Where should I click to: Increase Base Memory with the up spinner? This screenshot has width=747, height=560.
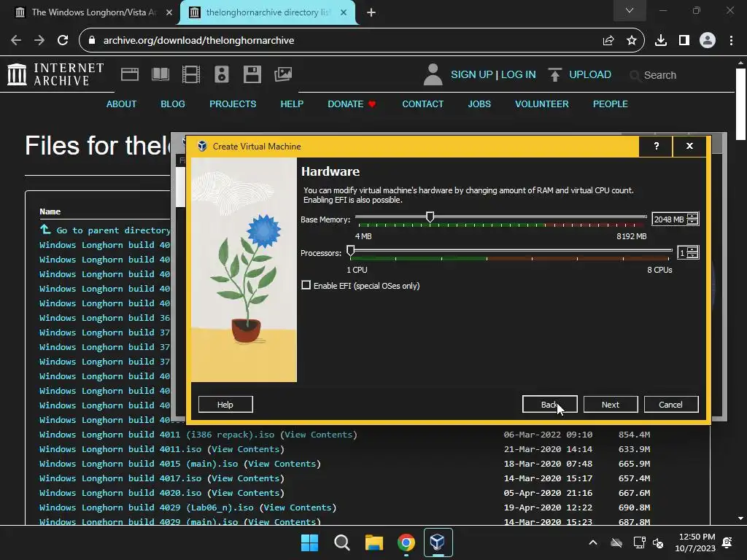[693, 216]
